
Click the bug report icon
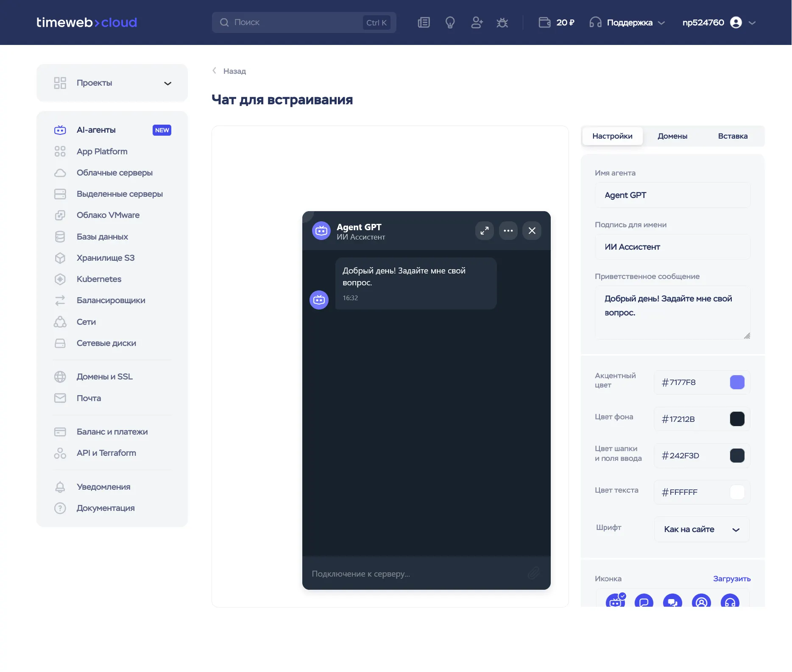tap(502, 22)
